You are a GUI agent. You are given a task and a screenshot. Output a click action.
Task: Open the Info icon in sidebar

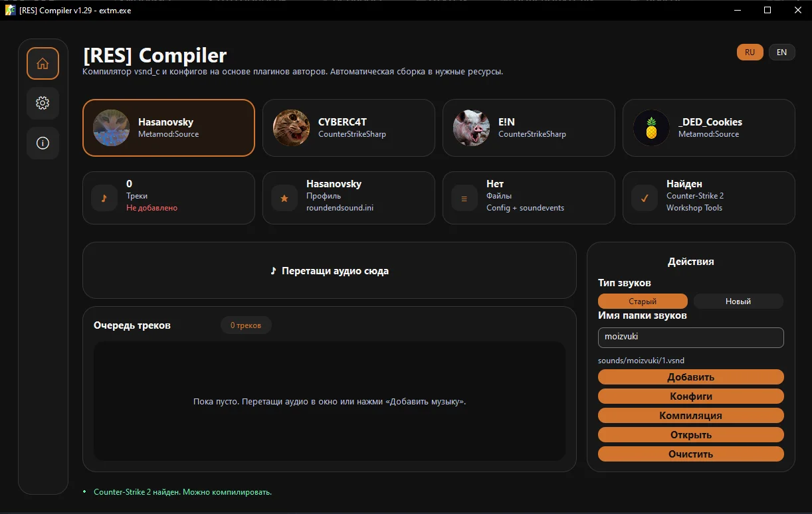coord(43,143)
